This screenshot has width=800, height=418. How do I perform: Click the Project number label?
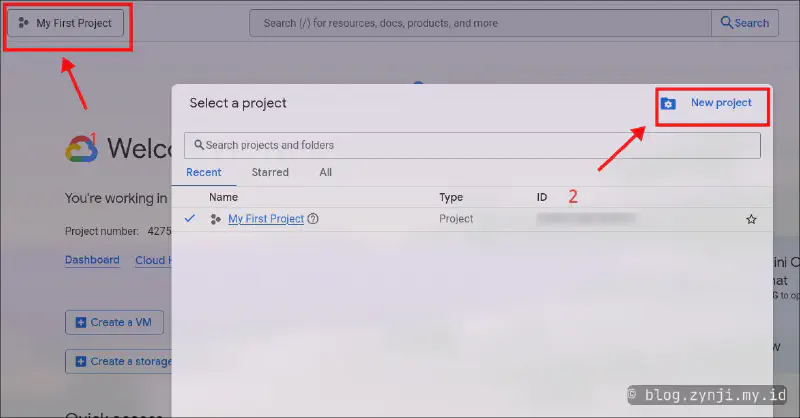(x=102, y=231)
